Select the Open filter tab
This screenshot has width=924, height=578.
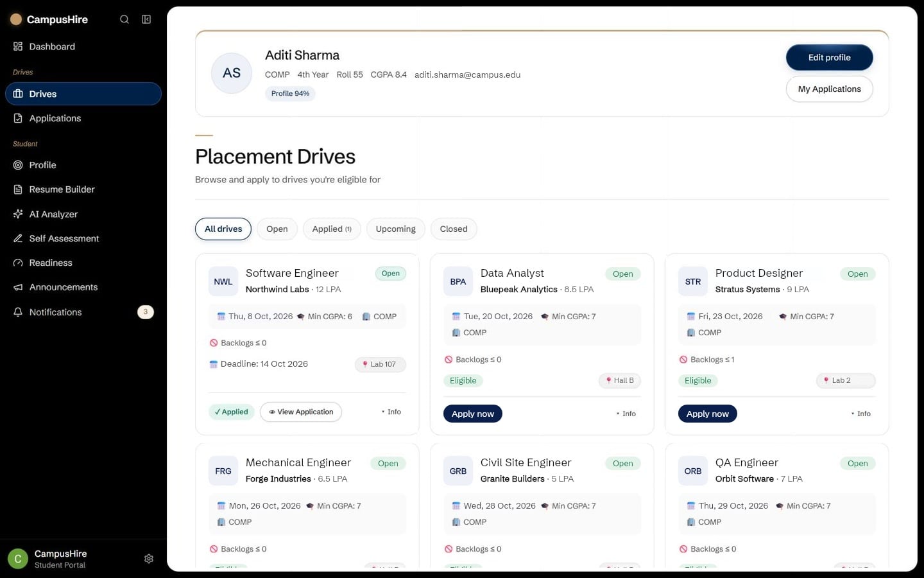coord(277,229)
